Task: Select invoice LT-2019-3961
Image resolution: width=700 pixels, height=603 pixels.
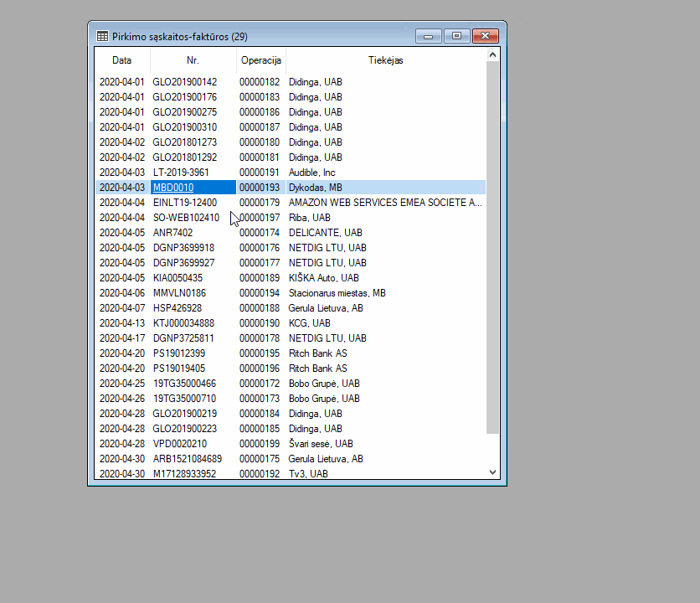Action: coord(181,173)
